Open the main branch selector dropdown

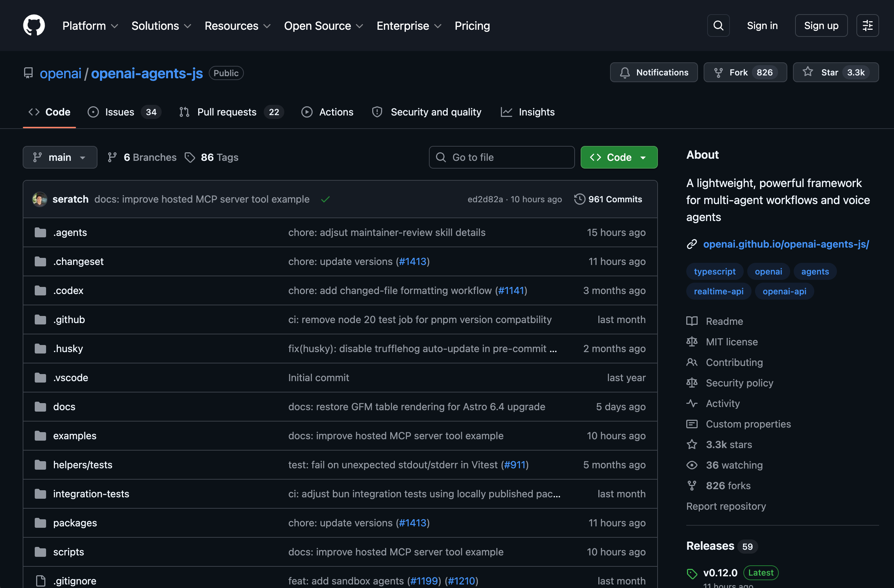60,157
